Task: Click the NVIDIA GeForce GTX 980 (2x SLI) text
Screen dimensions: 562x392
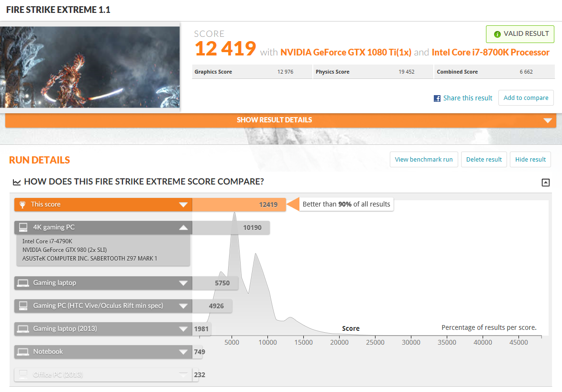Action: click(x=65, y=250)
